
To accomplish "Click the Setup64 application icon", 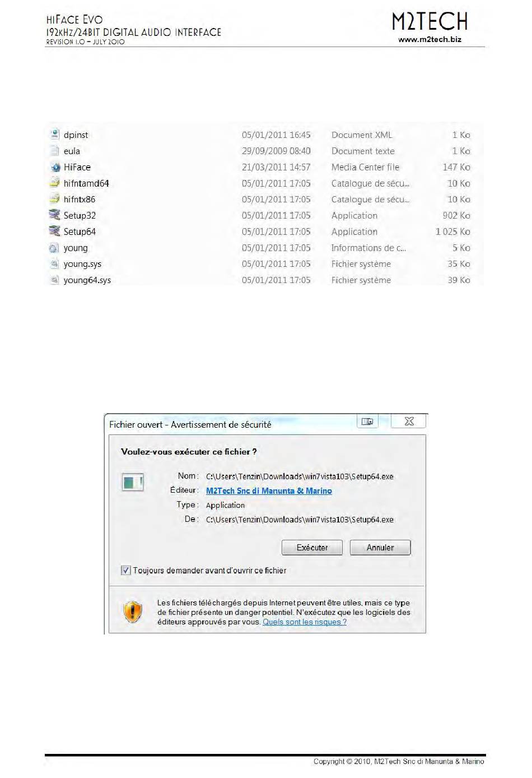I will click(x=54, y=231).
